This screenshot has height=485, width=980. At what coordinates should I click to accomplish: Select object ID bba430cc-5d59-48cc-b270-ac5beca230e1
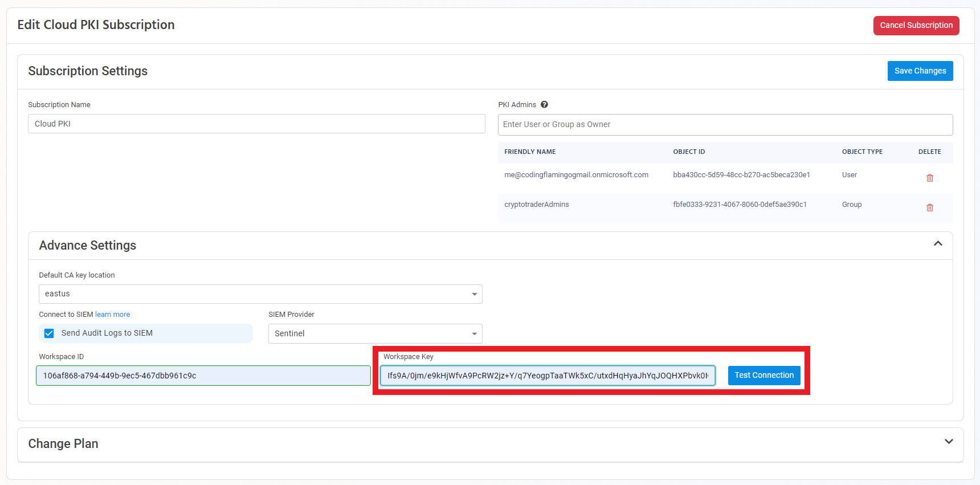[x=741, y=175]
